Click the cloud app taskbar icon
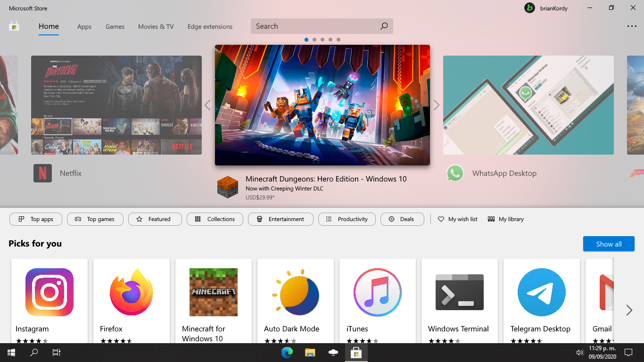Image resolution: width=644 pixels, height=362 pixels. [333, 353]
